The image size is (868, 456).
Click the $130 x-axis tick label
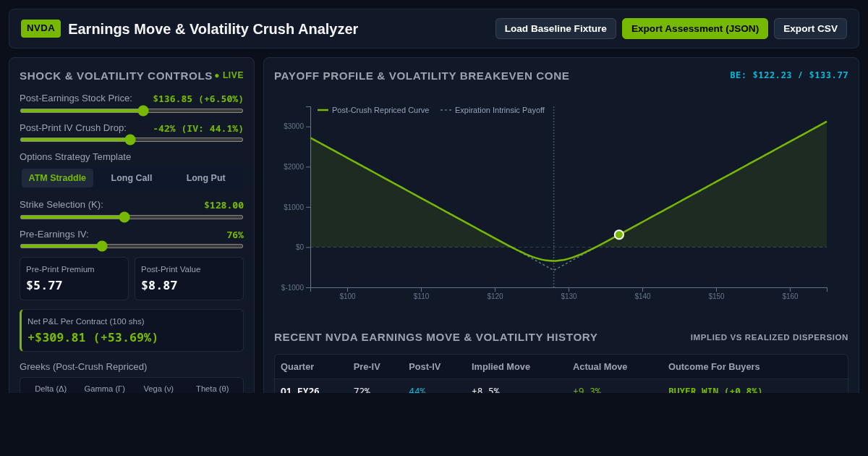[x=569, y=296]
